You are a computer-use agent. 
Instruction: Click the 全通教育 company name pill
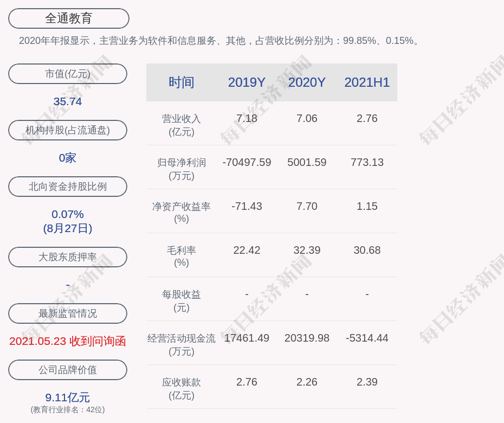(x=69, y=18)
